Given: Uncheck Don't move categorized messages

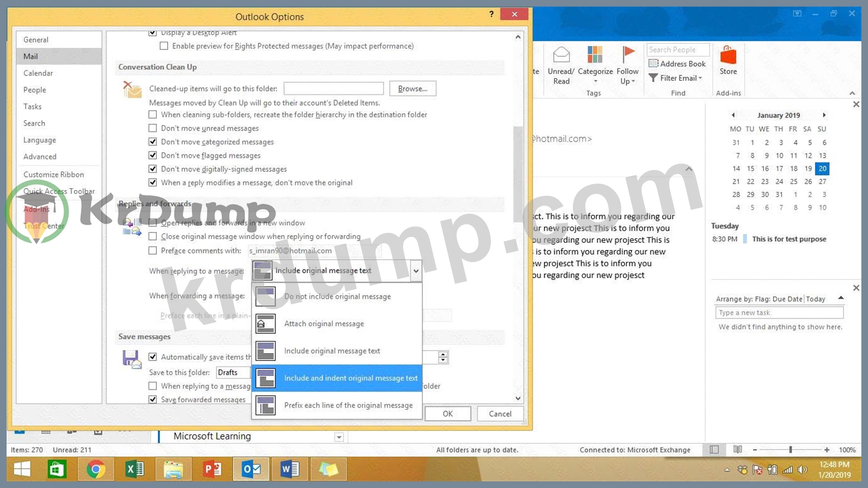Looking at the screenshot, I should (x=153, y=142).
